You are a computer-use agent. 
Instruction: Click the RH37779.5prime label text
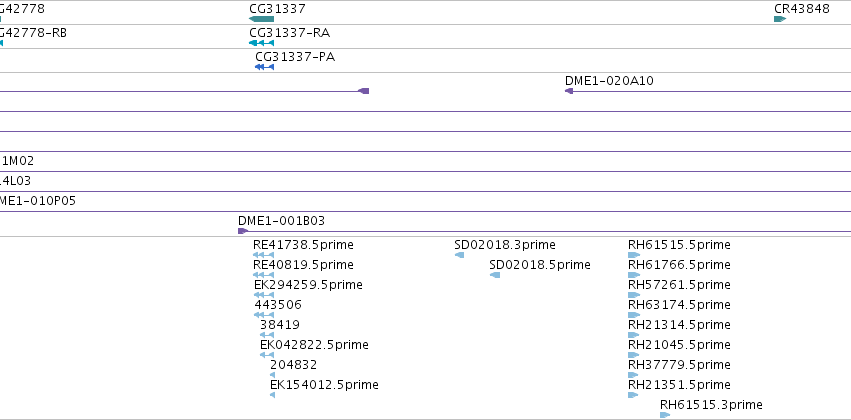pyautogui.click(x=679, y=365)
